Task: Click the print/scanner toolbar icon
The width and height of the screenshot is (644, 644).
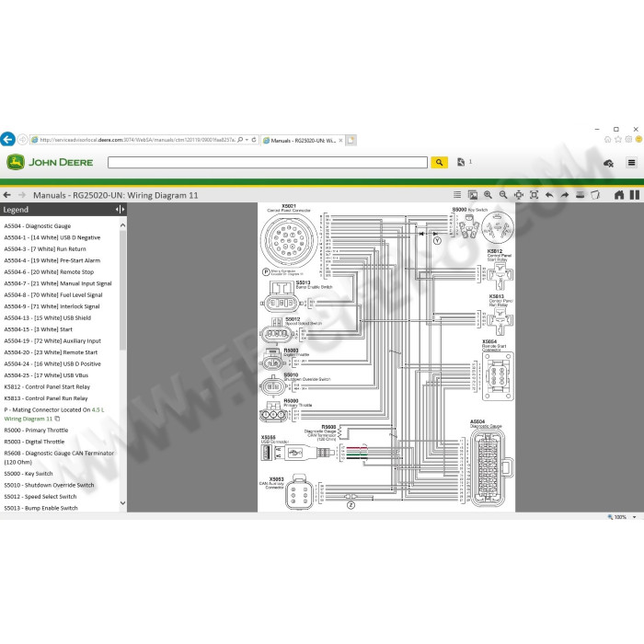Action: 580,195
